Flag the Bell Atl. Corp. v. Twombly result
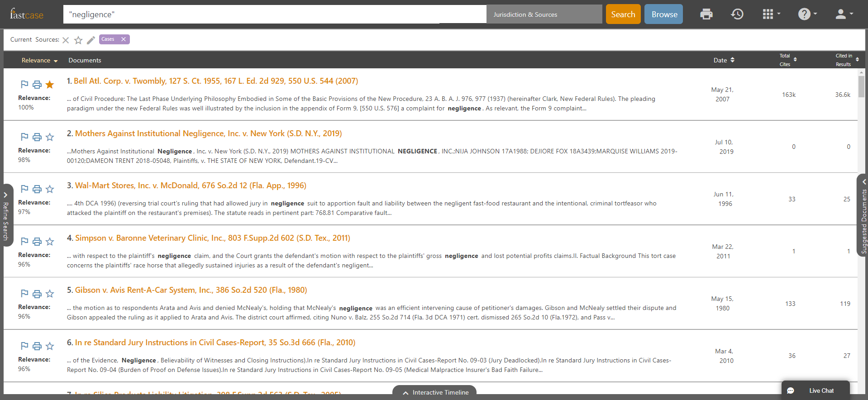The image size is (868, 400). point(25,84)
